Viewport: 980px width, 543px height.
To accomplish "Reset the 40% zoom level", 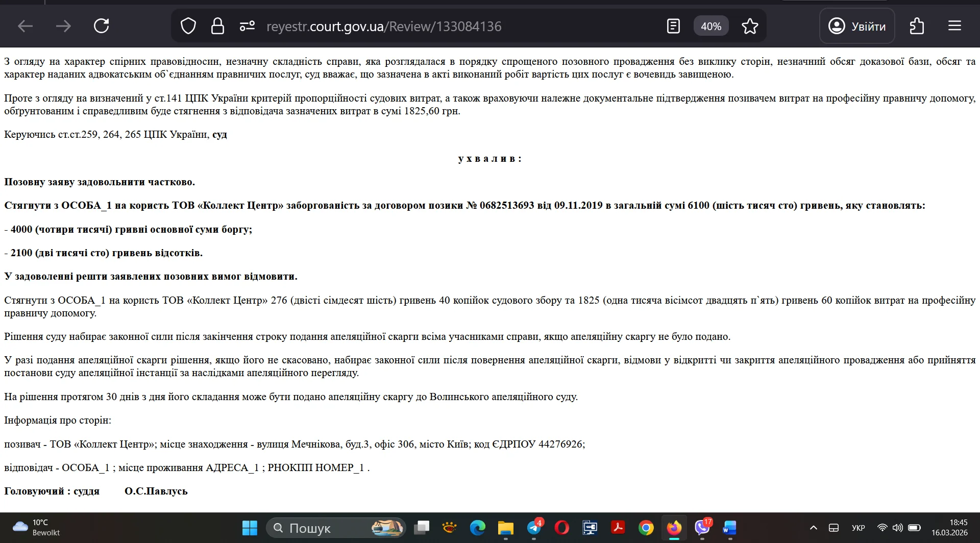I will pyautogui.click(x=710, y=26).
